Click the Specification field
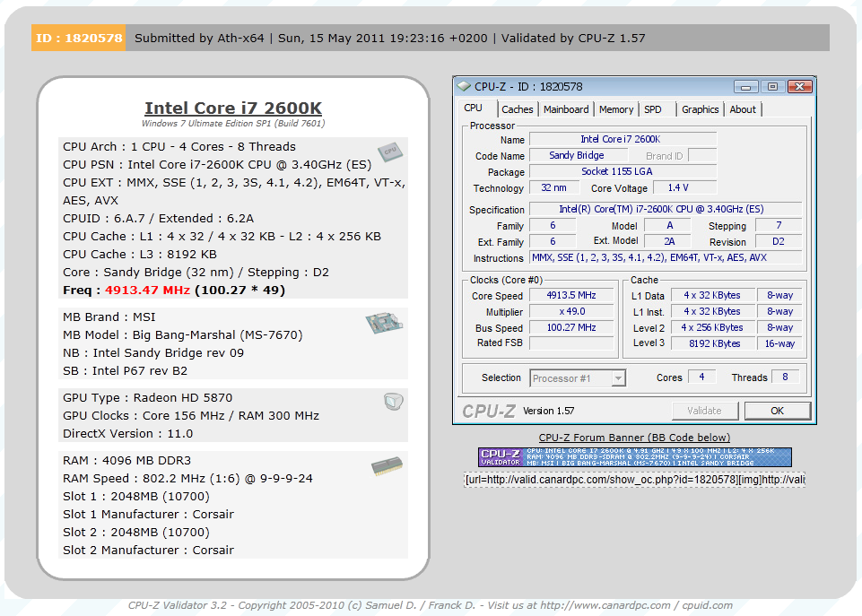862x616 pixels. 666,209
